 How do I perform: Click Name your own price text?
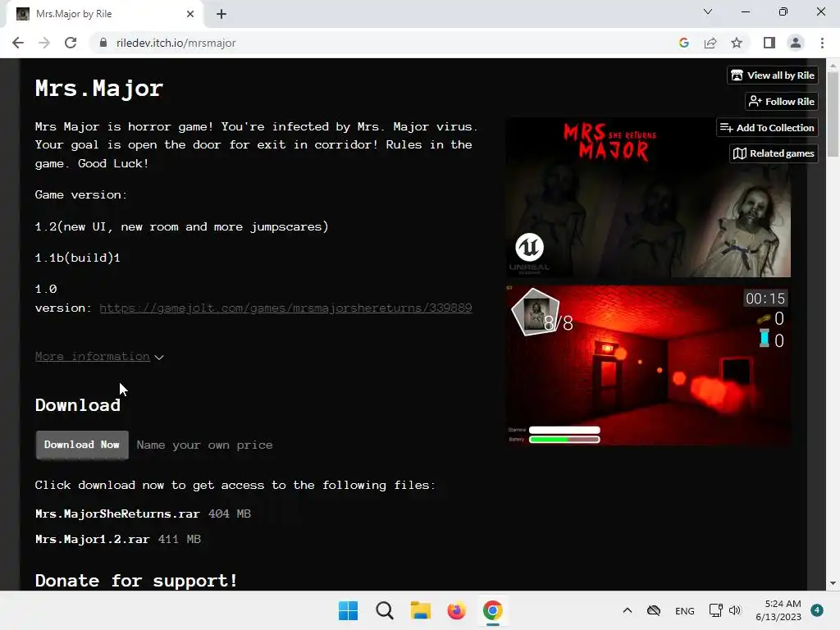coord(204,445)
